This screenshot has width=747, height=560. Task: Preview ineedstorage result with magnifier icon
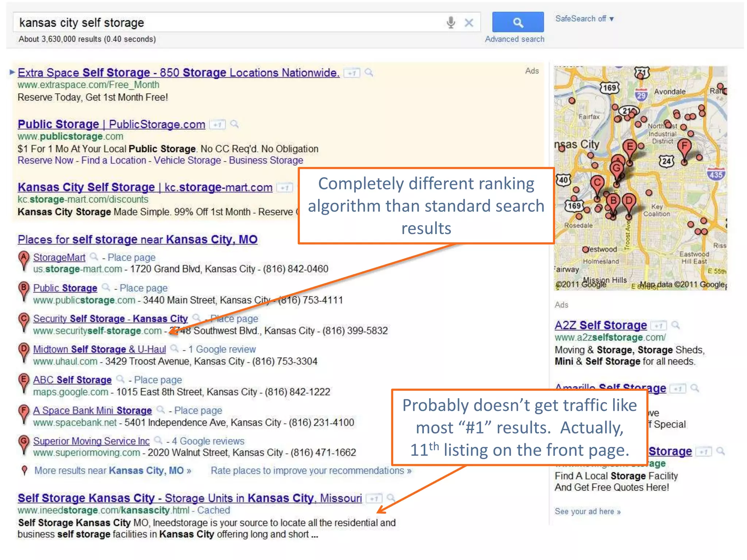pos(391,498)
